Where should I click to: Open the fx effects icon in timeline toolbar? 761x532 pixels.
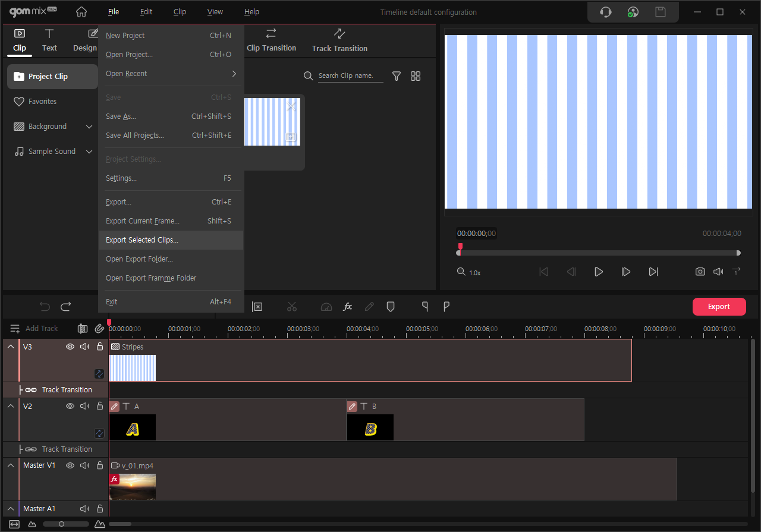[x=348, y=307]
